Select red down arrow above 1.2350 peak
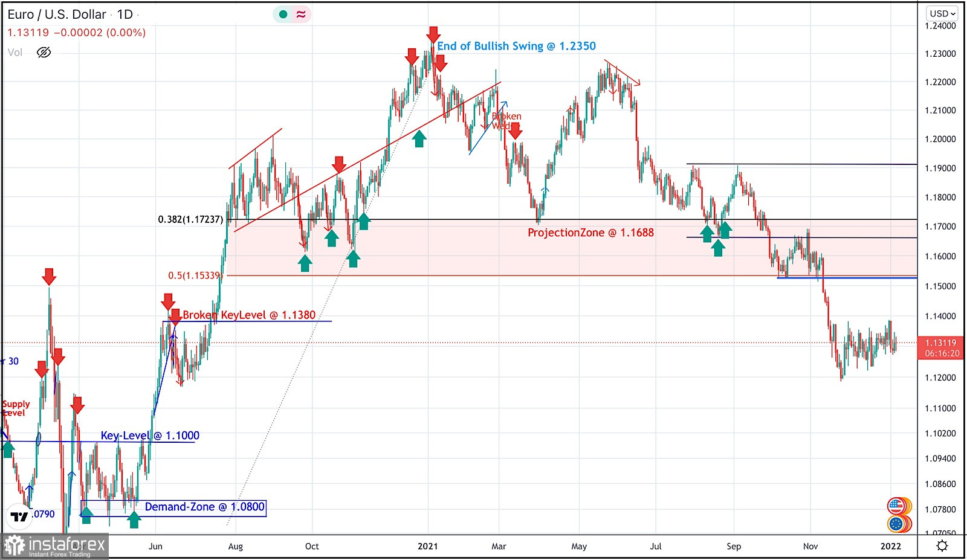 (433, 34)
